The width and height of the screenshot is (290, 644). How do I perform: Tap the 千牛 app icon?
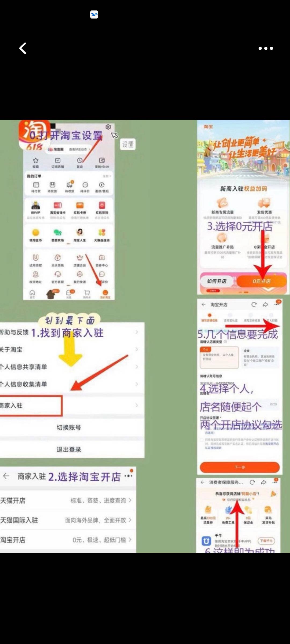point(206,541)
